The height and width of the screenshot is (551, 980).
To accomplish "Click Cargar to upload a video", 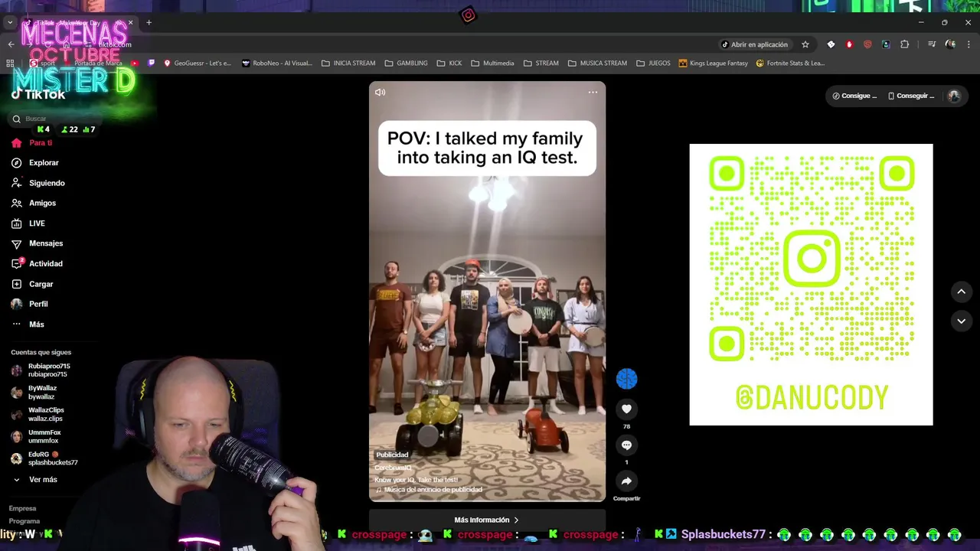I will point(32,284).
